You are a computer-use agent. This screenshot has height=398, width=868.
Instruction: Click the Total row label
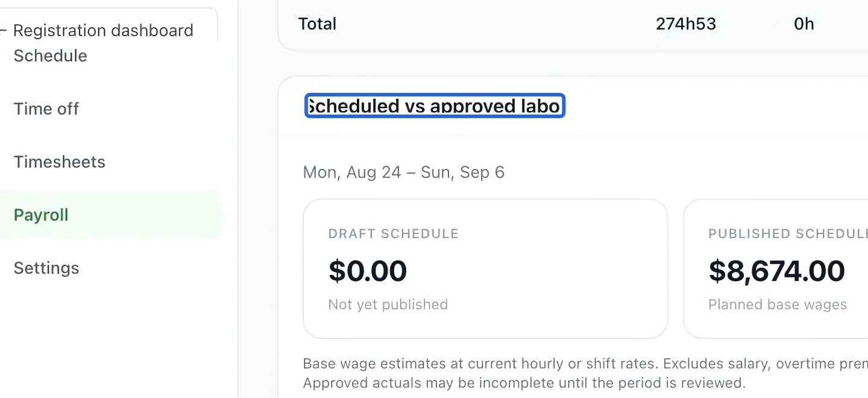(x=318, y=24)
